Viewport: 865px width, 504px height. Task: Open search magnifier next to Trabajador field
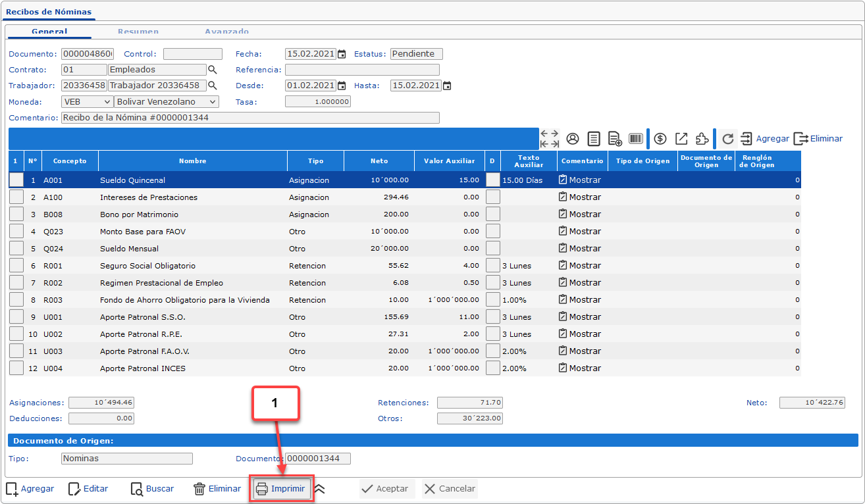coord(213,86)
